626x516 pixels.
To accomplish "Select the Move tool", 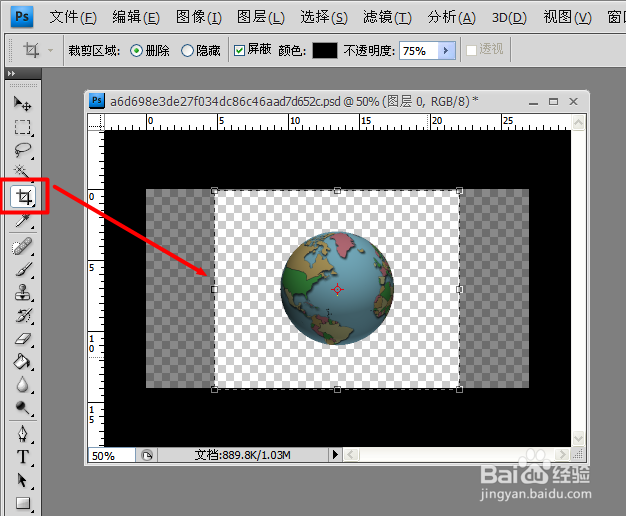I will point(22,103).
